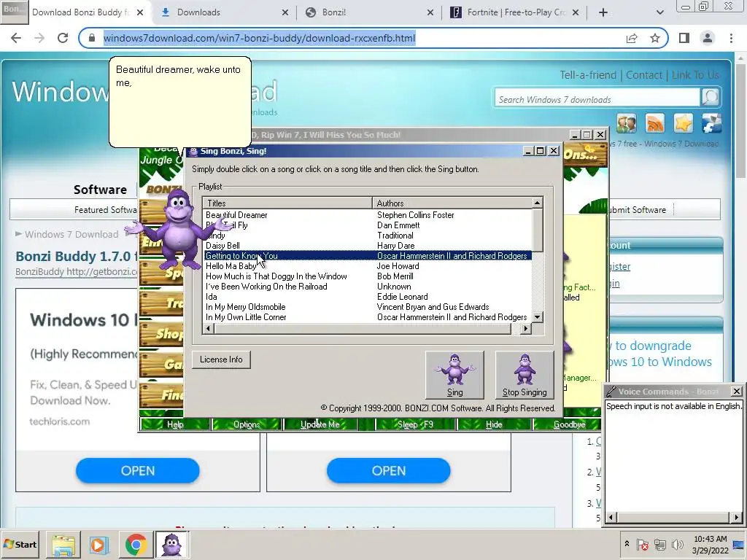747x560 pixels.
Task: Open License Info
Action: click(x=221, y=359)
